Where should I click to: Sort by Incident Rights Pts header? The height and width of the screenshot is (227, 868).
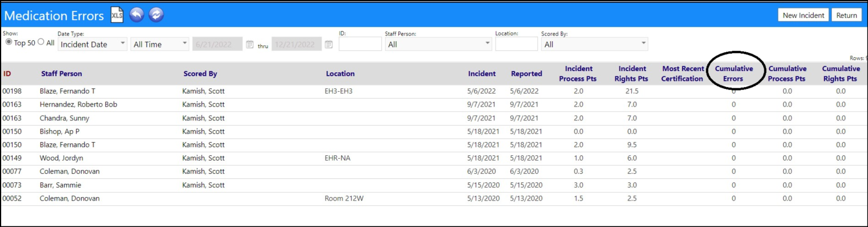coord(632,74)
